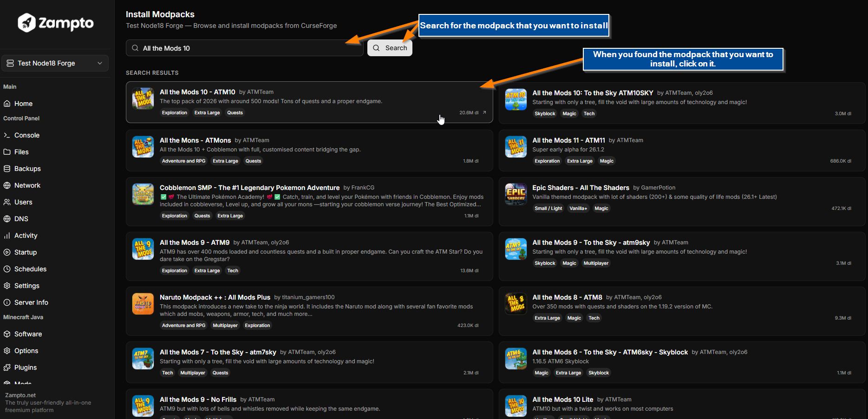The width and height of the screenshot is (868, 419).
Task: Click the ATM6sky Skyblock thumbnail
Action: [516, 359]
